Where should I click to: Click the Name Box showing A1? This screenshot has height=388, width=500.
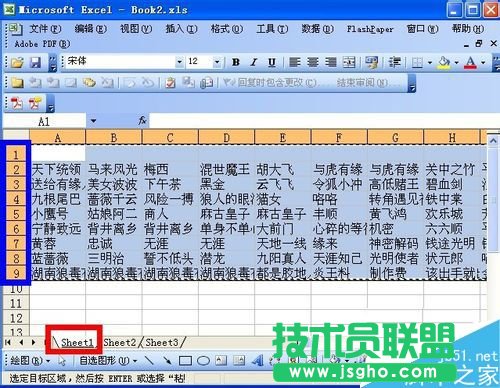coord(44,121)
